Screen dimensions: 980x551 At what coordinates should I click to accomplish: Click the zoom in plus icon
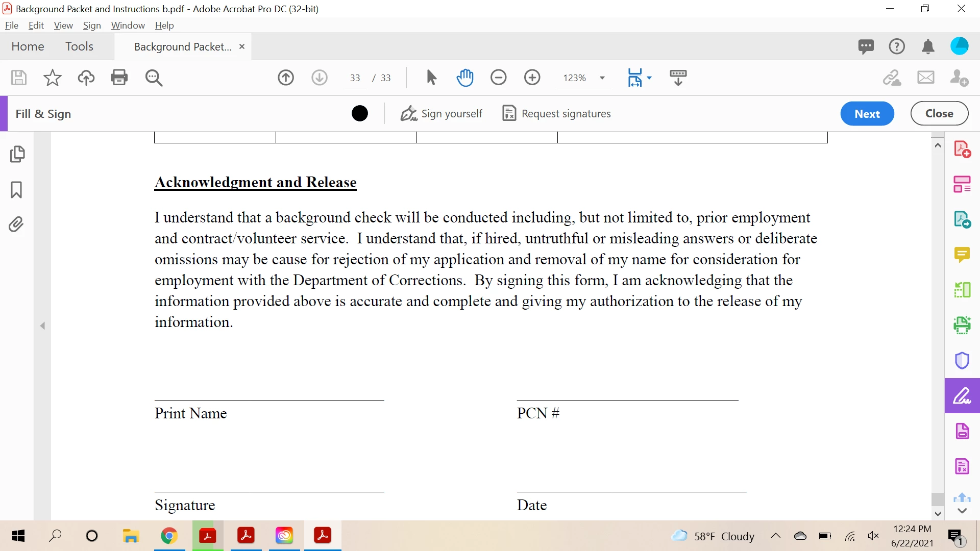click(x=532, y=78)
